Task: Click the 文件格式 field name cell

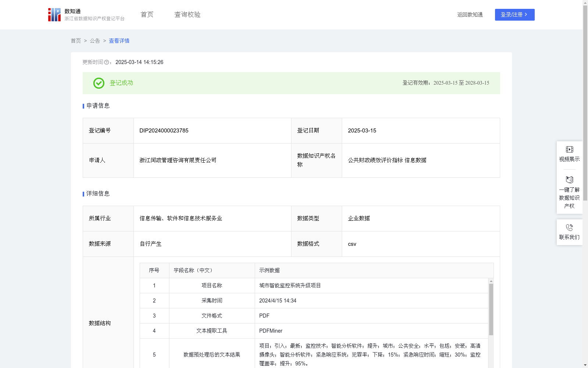Action: coord(212,316)
